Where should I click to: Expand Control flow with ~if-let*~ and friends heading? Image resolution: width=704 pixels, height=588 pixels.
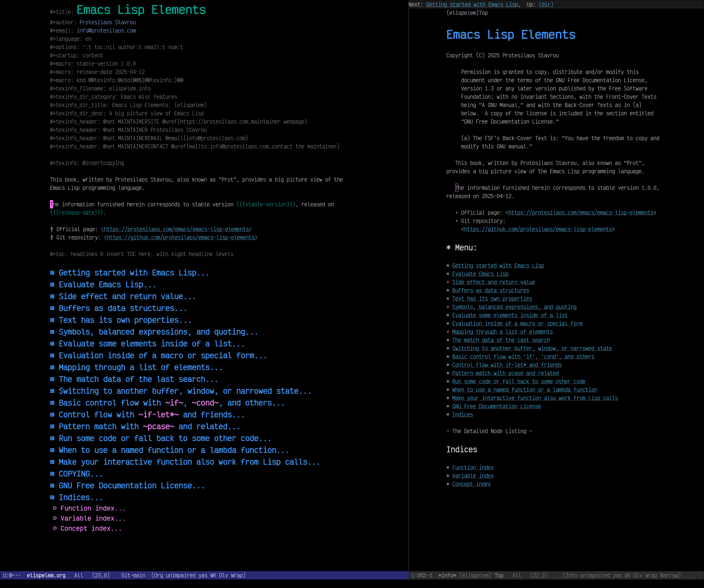tap(151, 415)
